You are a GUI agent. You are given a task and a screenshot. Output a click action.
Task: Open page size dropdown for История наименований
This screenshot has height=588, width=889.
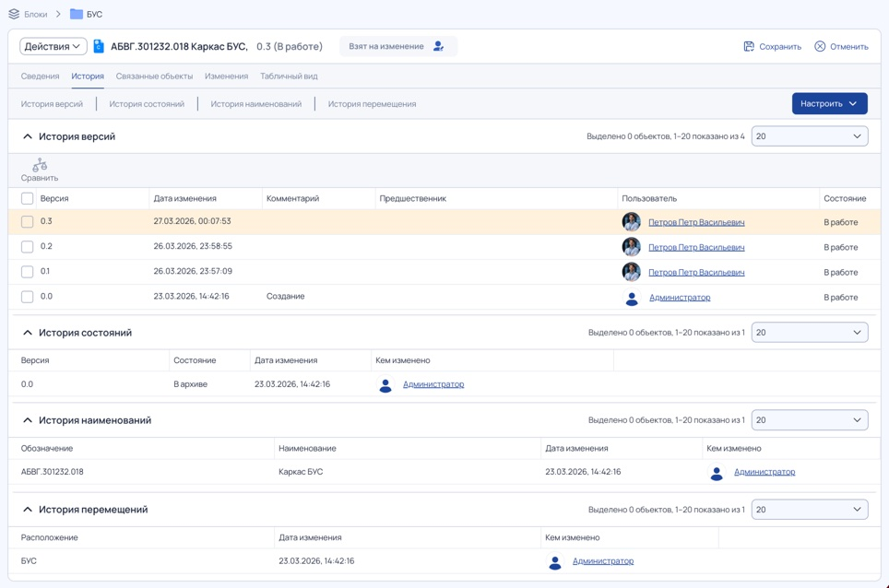[x=810, y=419]
